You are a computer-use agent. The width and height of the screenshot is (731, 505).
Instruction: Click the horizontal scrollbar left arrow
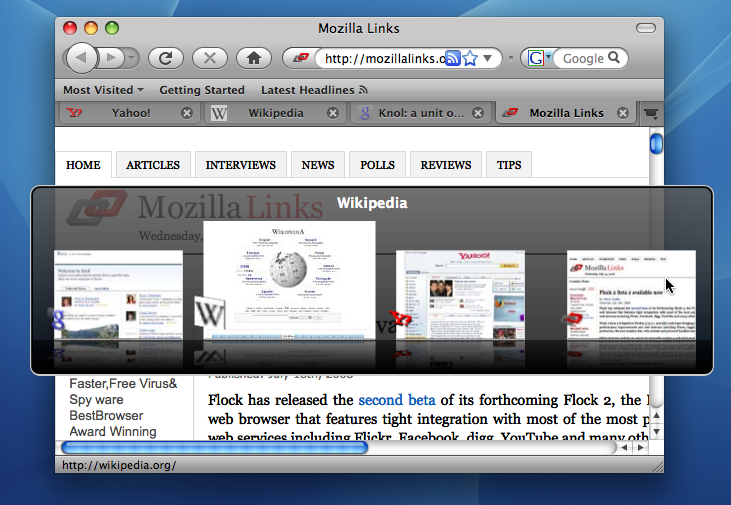(624, 448)
